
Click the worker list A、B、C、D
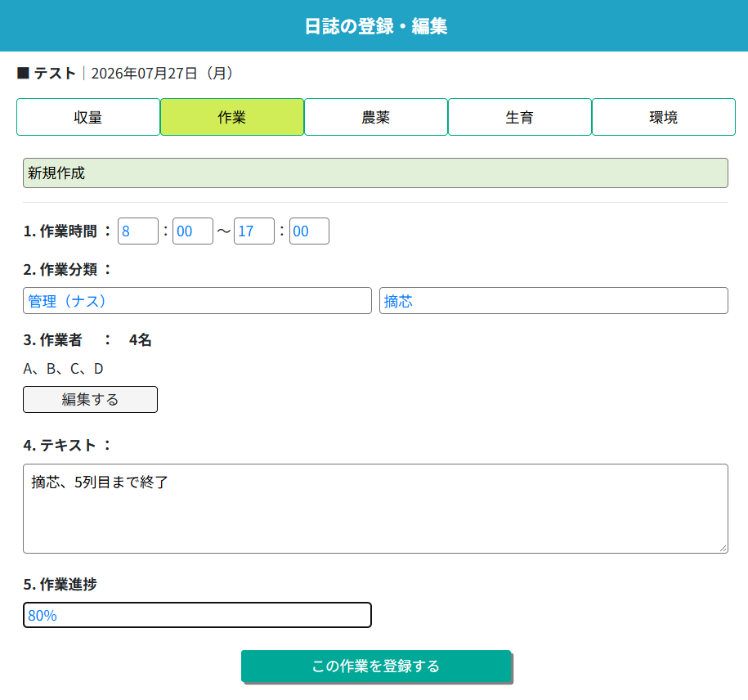tap(63, 369)
